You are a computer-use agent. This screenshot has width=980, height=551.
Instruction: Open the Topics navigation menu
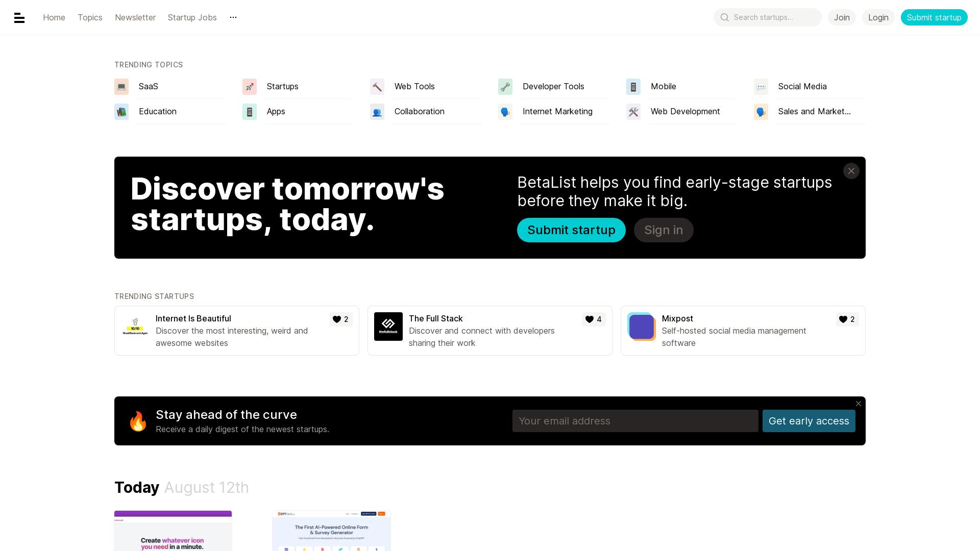coord(90,17)
